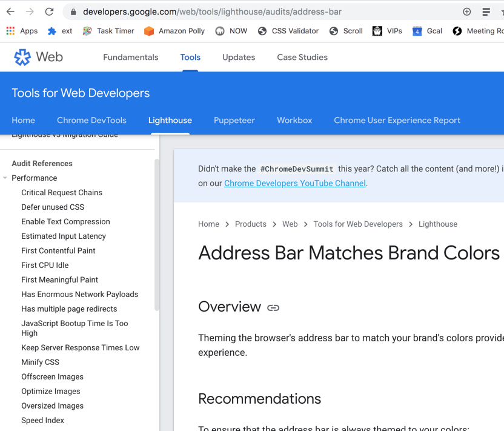504x431 pixels.
Task: Click the Overview section heading
Action: 230,307
